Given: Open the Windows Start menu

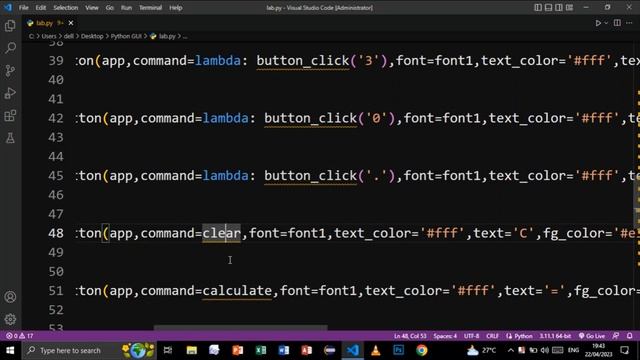Looking at the screenshot, I should 10,351.
